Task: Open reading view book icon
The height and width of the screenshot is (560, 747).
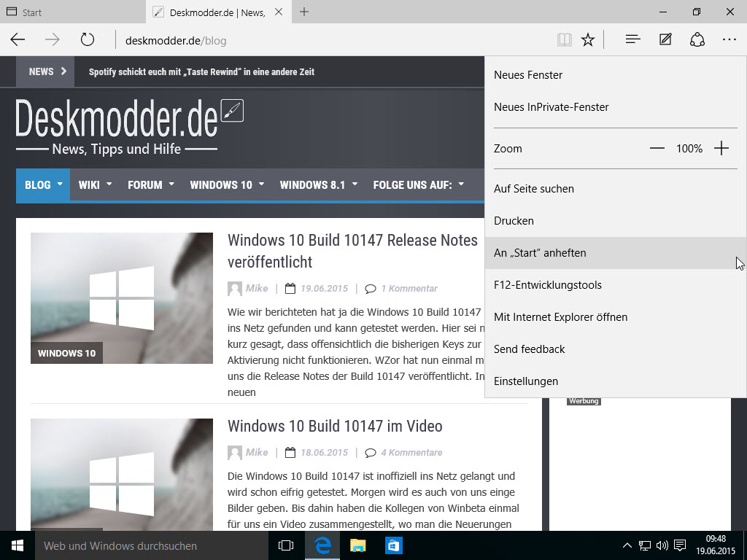Action: (565, 40)
